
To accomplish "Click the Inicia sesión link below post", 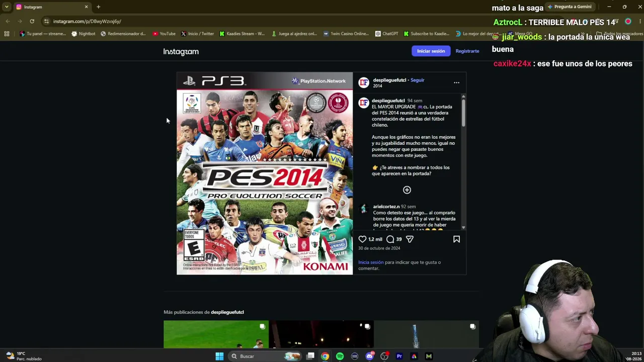I will (x=371, y=262).
